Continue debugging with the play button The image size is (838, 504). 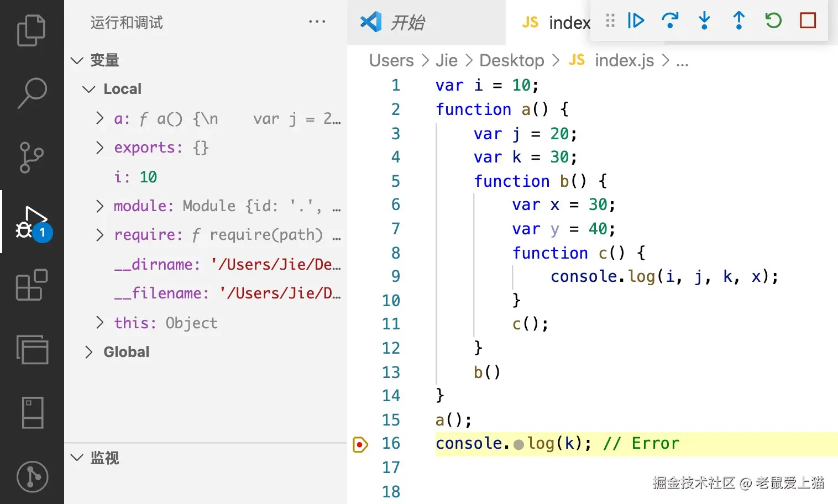636,20
